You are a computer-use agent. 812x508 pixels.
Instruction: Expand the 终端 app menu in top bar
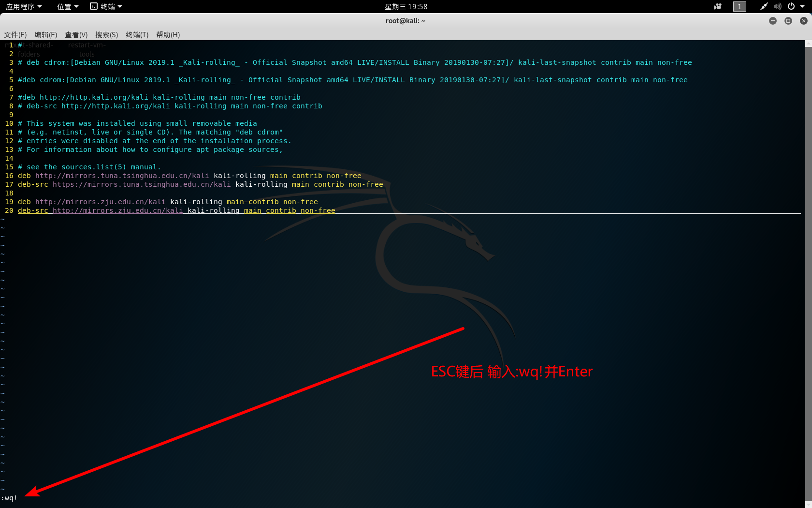coord(106,6)
